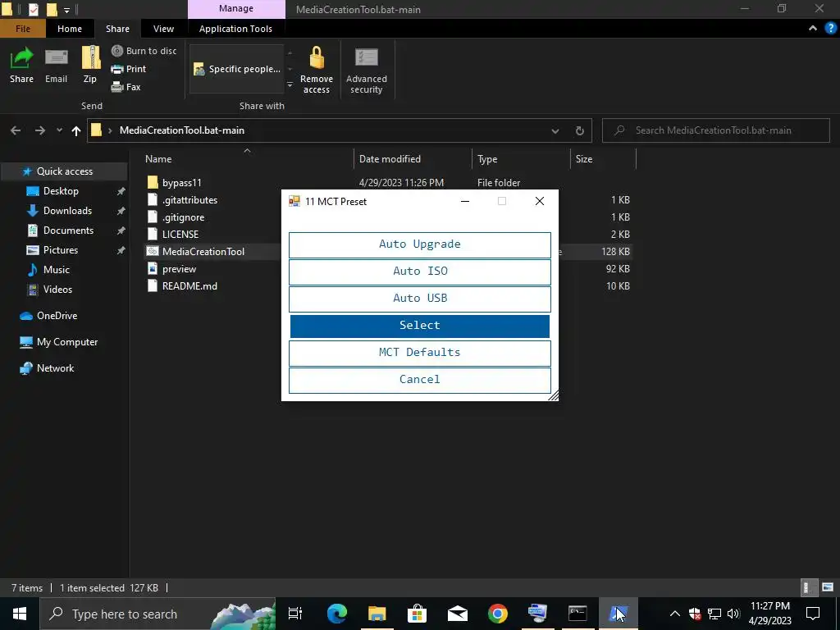Sort by Size column header

pyautogui.click(x=584, y=159)
